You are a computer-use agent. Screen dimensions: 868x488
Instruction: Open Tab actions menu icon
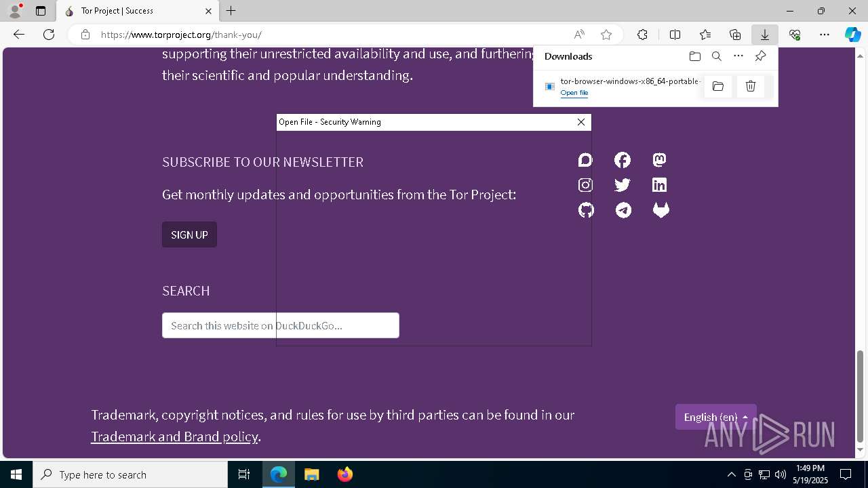41,11
